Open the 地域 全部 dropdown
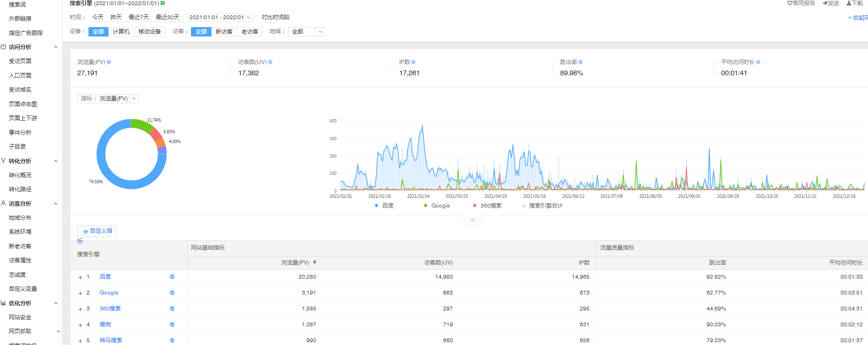This screenshot has width=868, height=345. [320, 32]
